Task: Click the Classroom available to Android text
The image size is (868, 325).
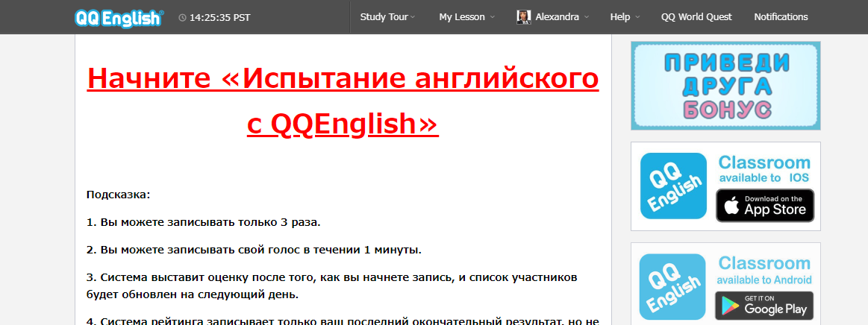Action: [x=764, y=270]
